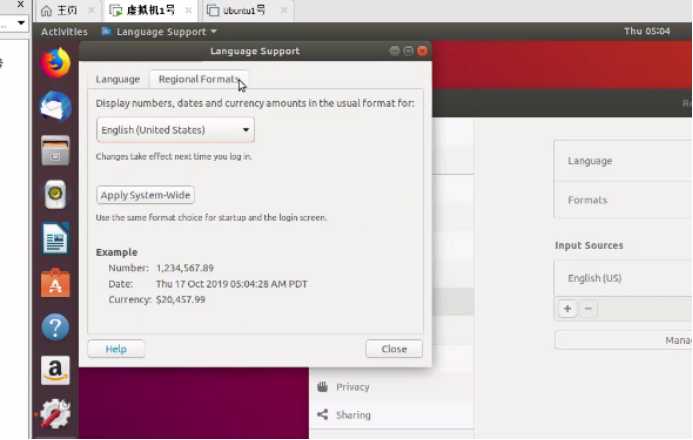This screenshot has height=440, width=693.
Task: Open the Settings tools dock icon
Action: point(55,414)
